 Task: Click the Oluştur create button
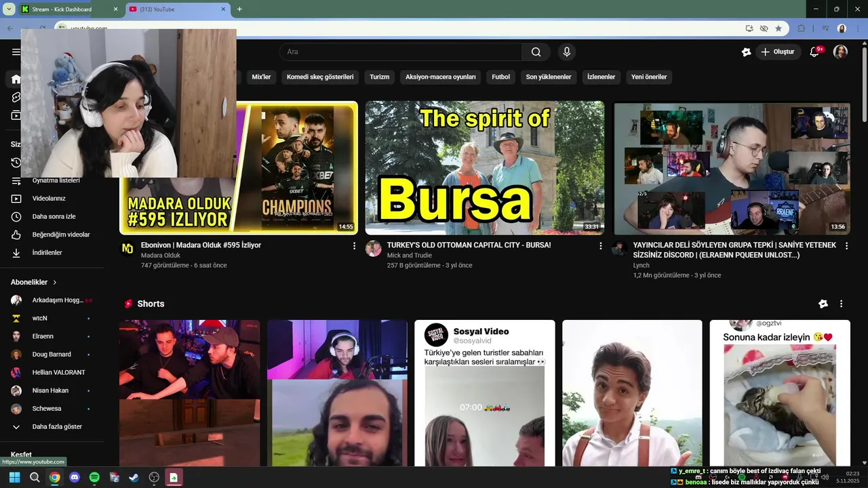click(x=779, y=52)
